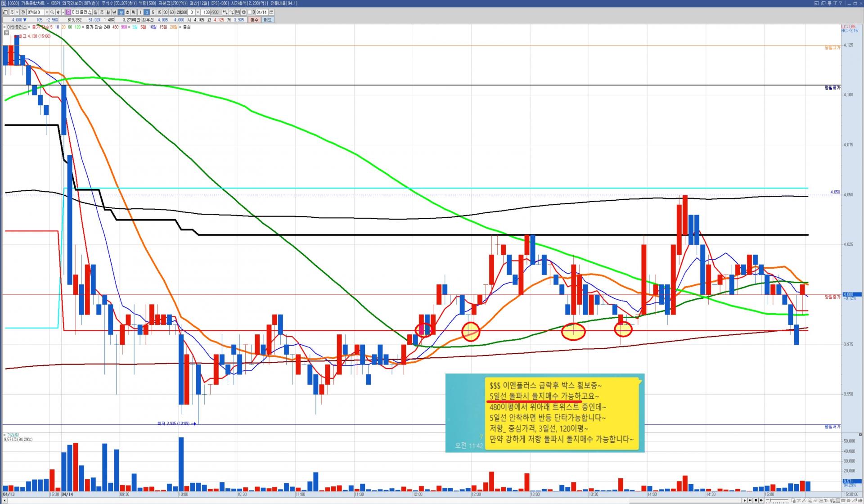Select the 틱 tick period tab

(x=134, y=12)
